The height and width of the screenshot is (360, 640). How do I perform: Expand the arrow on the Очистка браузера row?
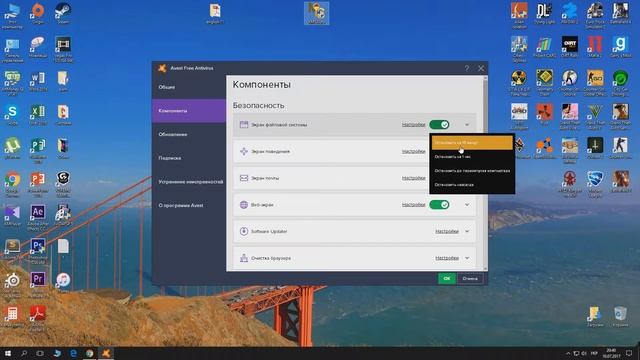point(467,258)
